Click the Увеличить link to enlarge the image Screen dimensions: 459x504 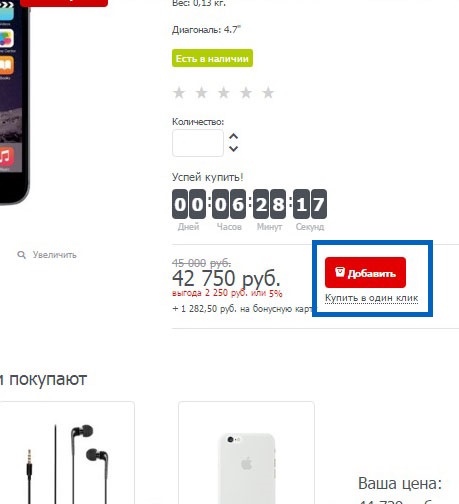55,255
